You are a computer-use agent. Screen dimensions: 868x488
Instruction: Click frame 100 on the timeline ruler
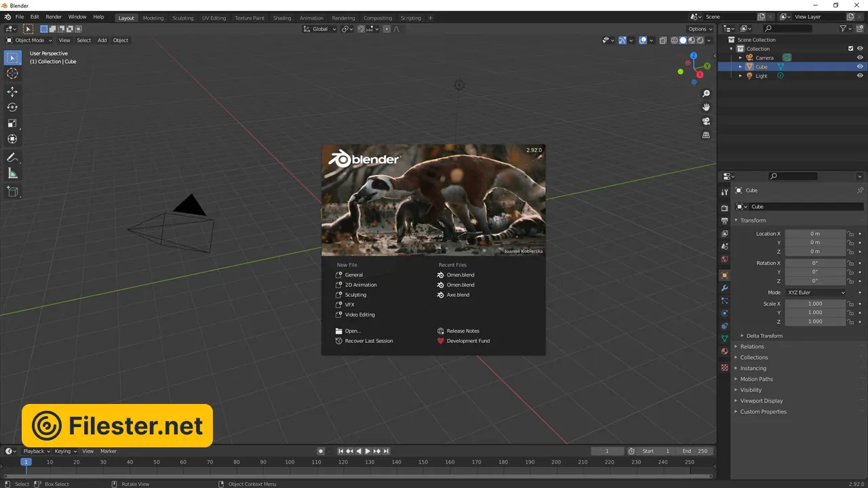(290, 462)
